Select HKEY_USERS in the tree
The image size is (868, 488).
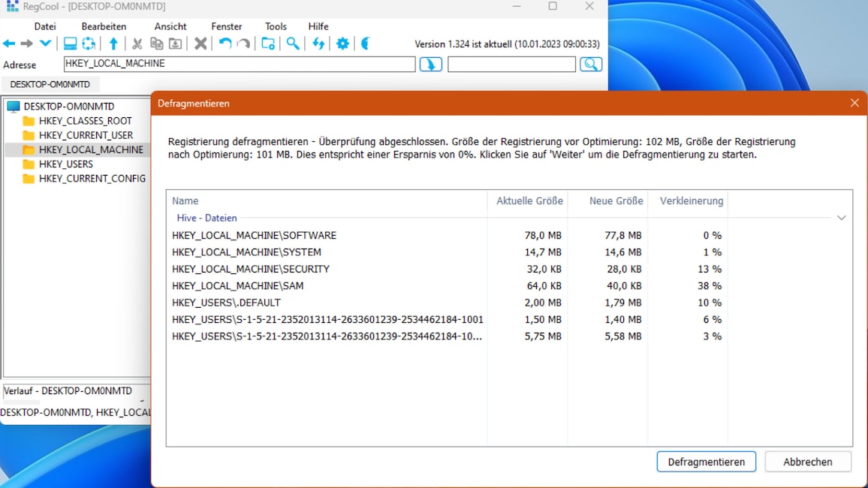(66, 164)
